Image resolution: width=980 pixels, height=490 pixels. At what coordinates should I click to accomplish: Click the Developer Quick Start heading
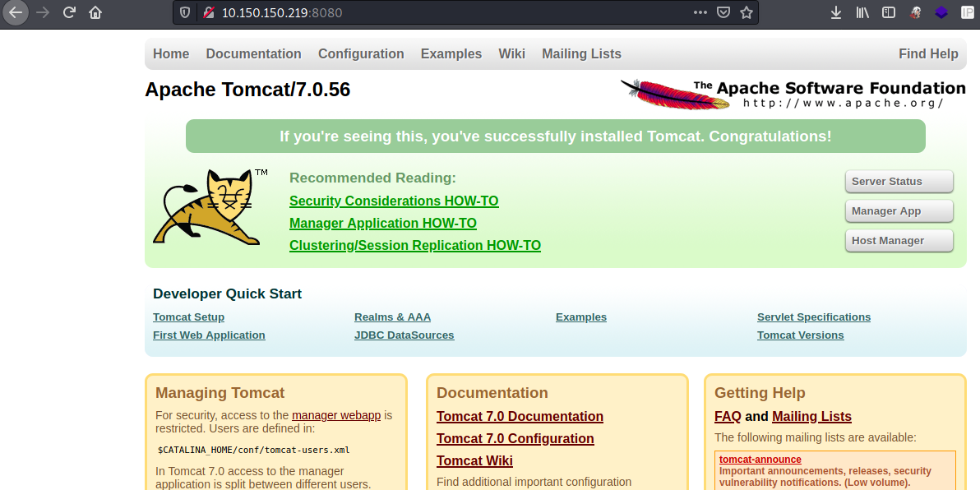click(227, 294)
